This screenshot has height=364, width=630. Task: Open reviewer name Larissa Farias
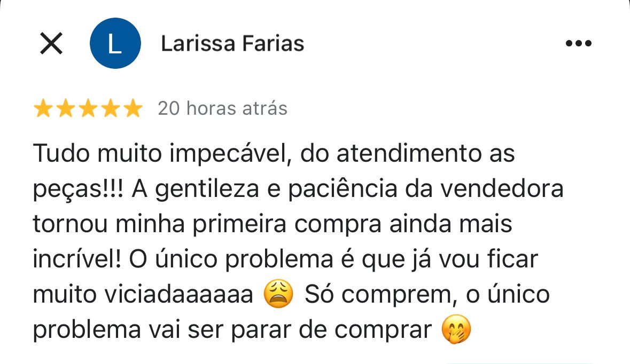tap(232, 44)
